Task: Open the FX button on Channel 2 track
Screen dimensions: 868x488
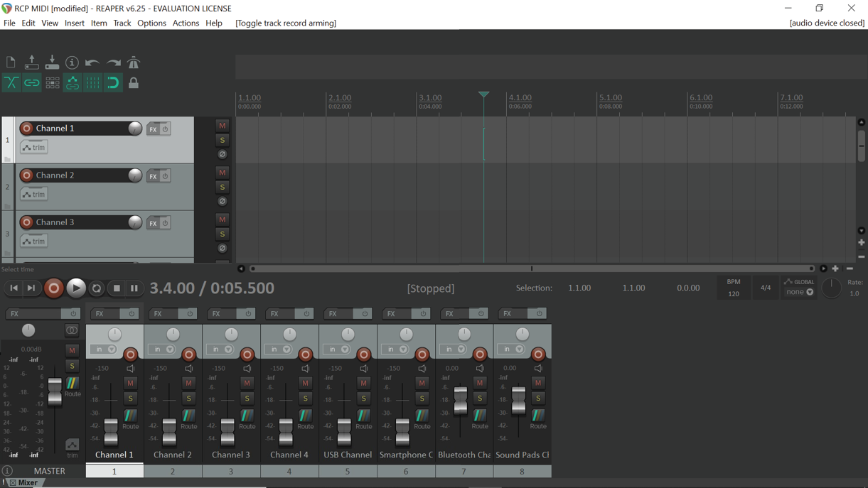Action: [x=152, y=176]
